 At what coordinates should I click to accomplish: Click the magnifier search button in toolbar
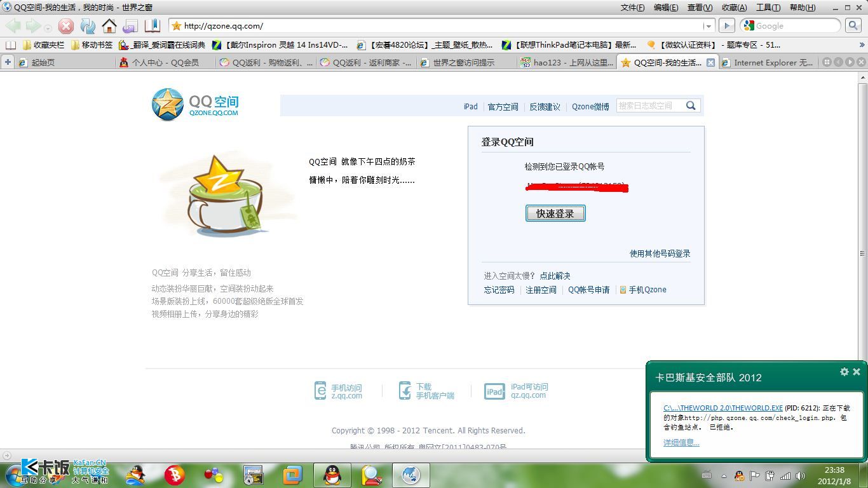(853, 26)
